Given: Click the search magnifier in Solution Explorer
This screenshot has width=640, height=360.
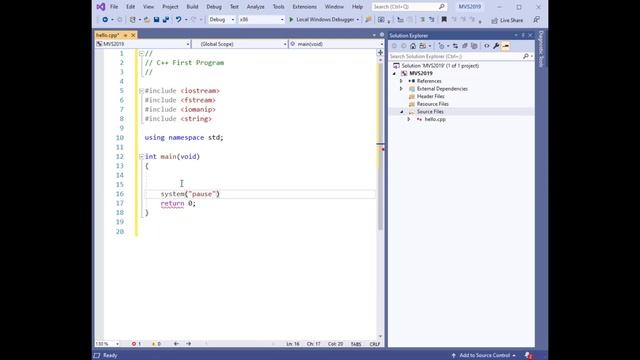Looking at the screenshot, I should coord(526,56).
